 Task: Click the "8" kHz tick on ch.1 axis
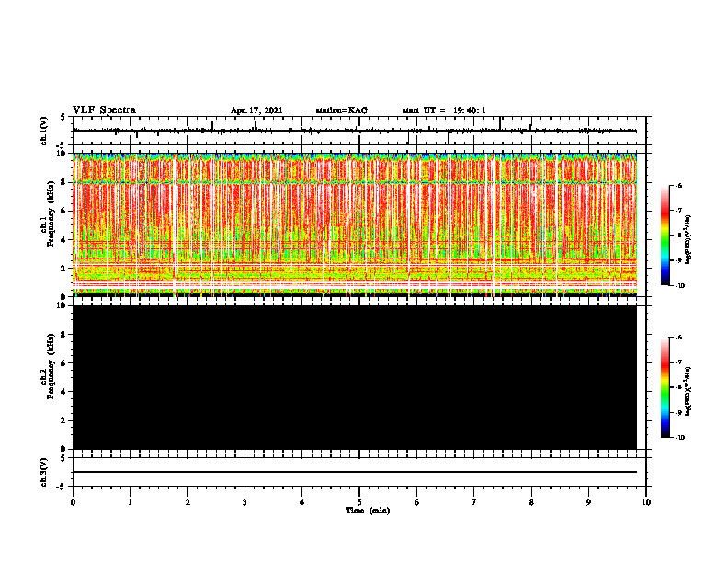point(64,182)
